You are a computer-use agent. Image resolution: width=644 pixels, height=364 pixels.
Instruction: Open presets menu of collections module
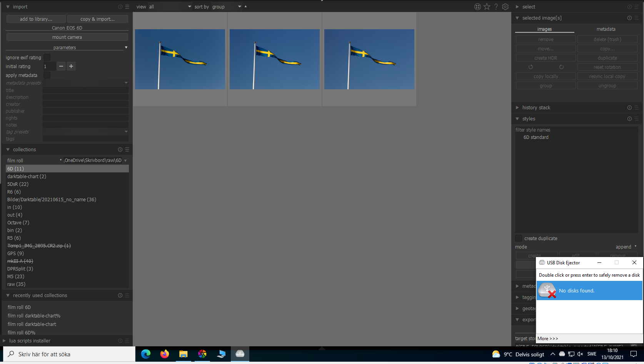(127, 150)
